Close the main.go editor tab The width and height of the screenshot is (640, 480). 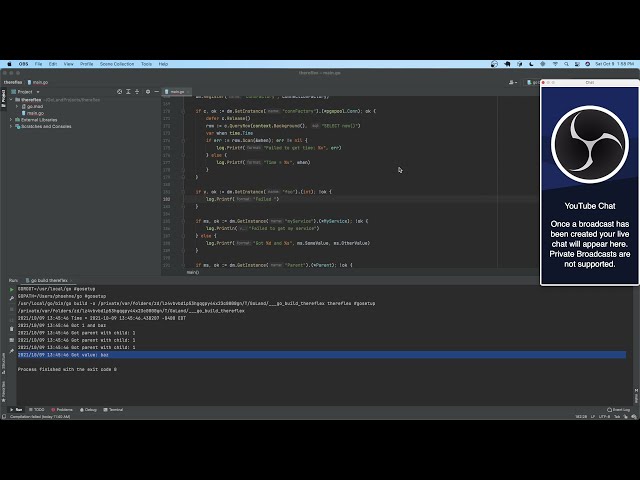coord(188,92)
